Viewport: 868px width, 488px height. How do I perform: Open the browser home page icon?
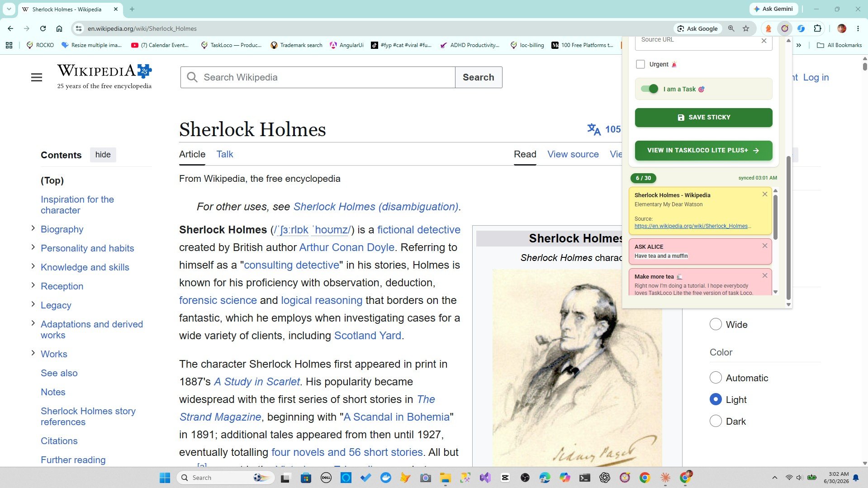pos(59,28)
